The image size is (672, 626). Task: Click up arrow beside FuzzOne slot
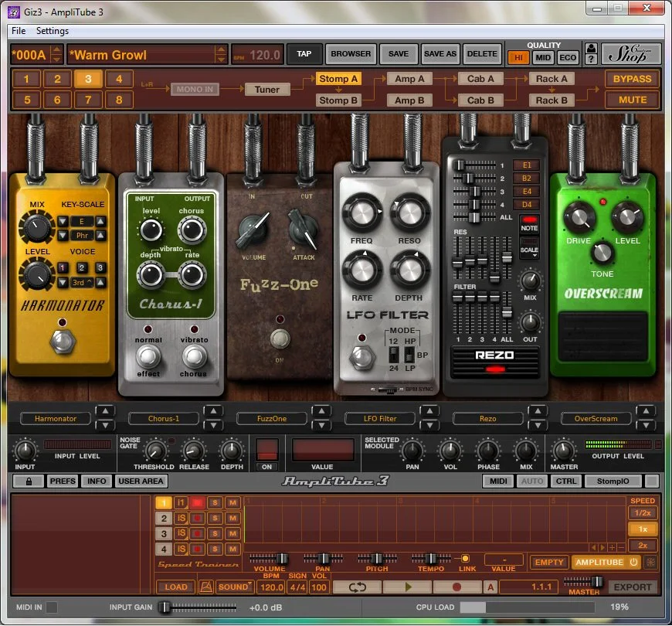(321, 410)
